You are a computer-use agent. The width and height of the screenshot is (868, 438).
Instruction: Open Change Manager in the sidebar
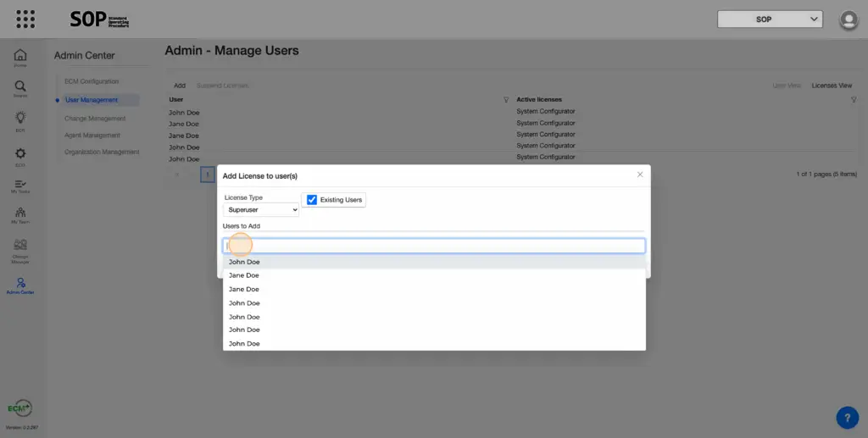pyautogui.click(x=20, y=248)
